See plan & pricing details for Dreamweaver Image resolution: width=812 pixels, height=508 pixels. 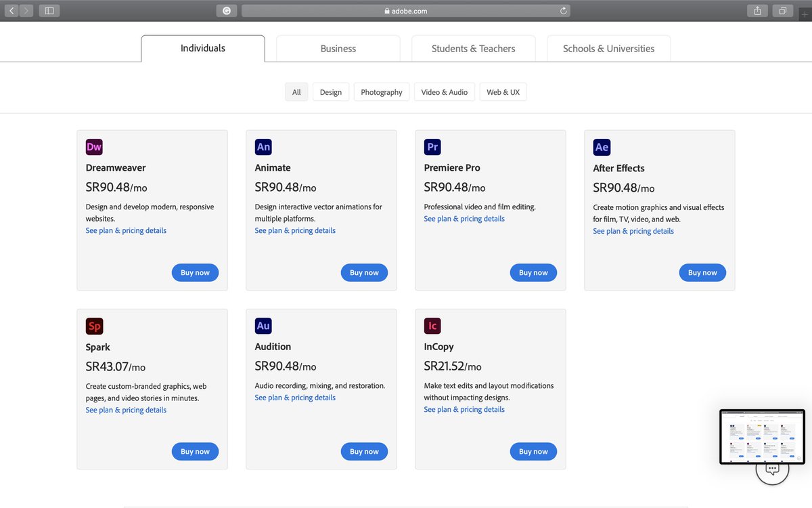126,230
